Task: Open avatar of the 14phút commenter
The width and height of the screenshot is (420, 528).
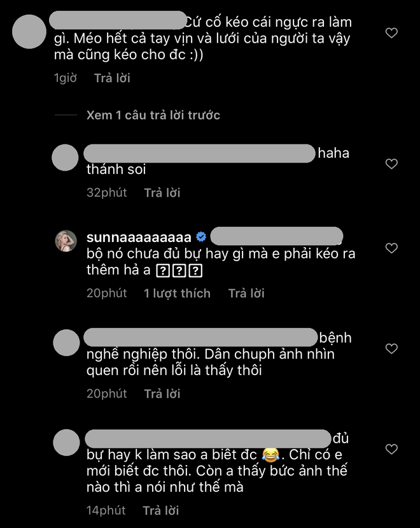Action: (66, 443)
